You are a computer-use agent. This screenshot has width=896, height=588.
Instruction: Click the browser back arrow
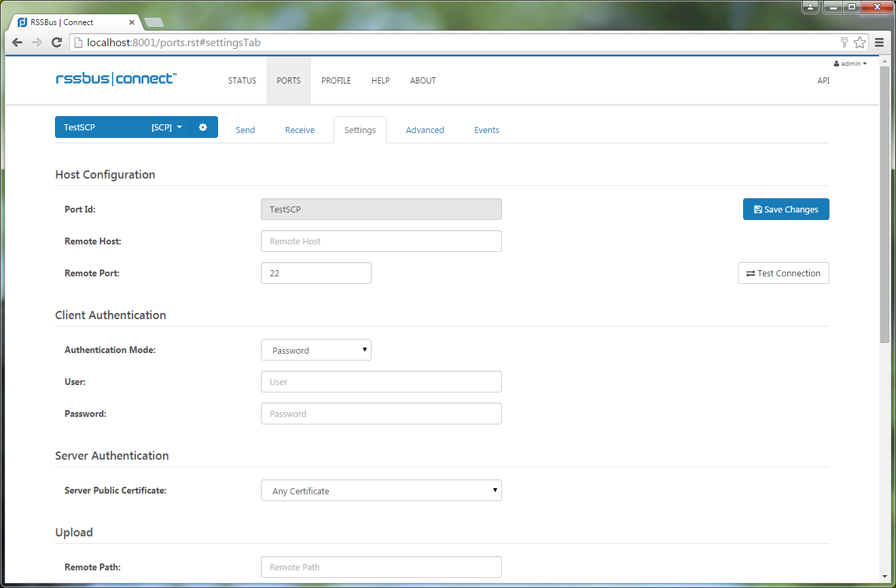[x=18, y=43]
